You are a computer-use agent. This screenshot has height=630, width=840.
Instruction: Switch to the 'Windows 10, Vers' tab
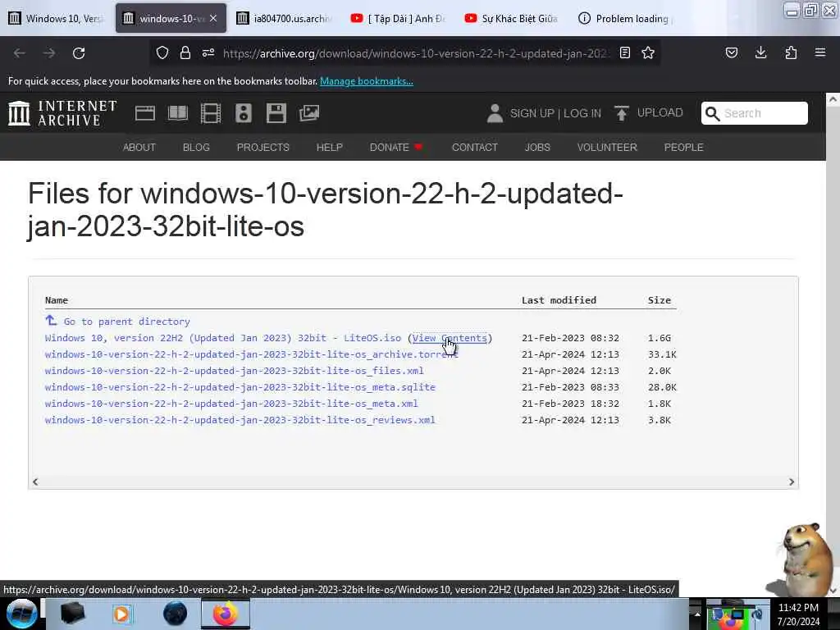tap(55, 18)
